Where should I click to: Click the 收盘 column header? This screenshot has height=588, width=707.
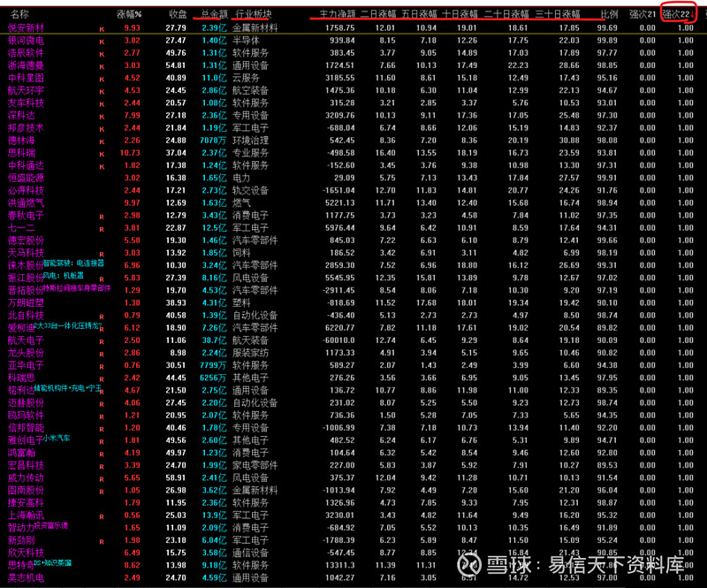(178, 14)
